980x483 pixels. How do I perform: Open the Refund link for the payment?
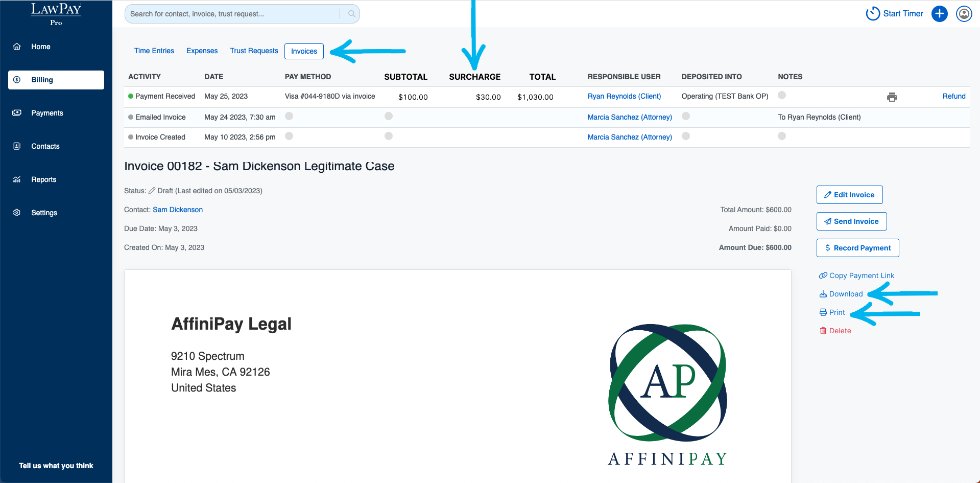tap(953, 96)
